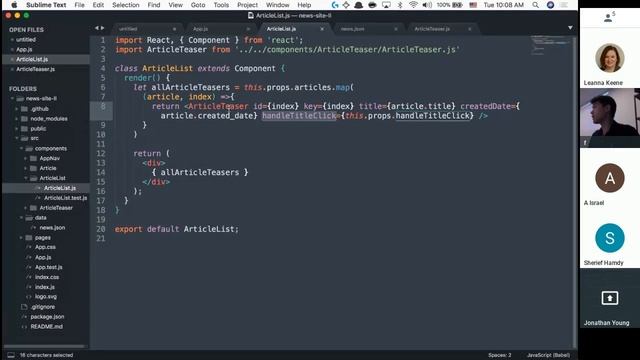Open index.js in the sidebar
Viewport: 640px width, 360px height.
tap(45, 287)
